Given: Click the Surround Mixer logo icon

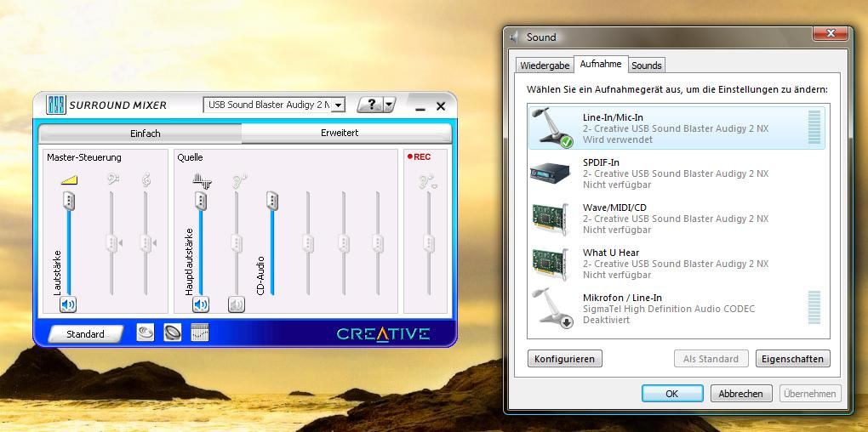Looking at the screenshot, I should coord(56,105).
